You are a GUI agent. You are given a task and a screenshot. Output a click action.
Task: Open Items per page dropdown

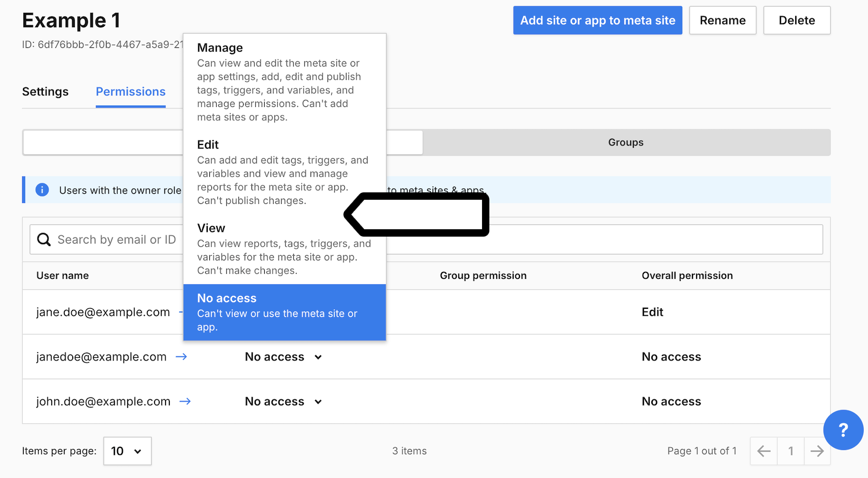[127, 451]
